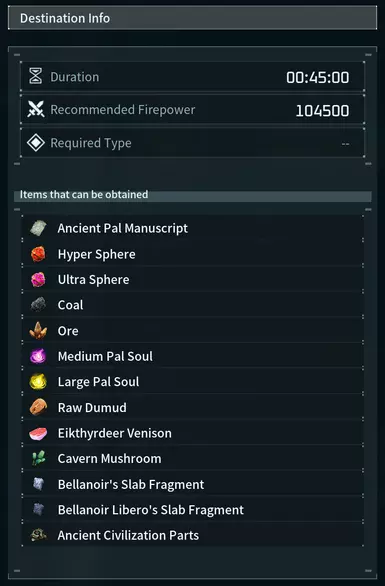Choose the Ancient Civilization Parts entry
The image size is (385, 586).
193,535
